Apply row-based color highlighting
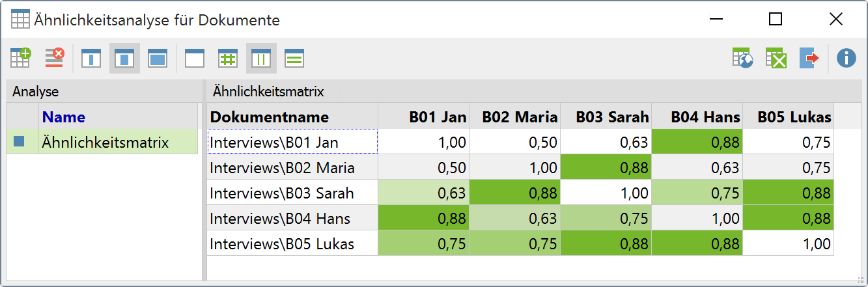Viewport: 868px width, 287px height. click(294, 59)
